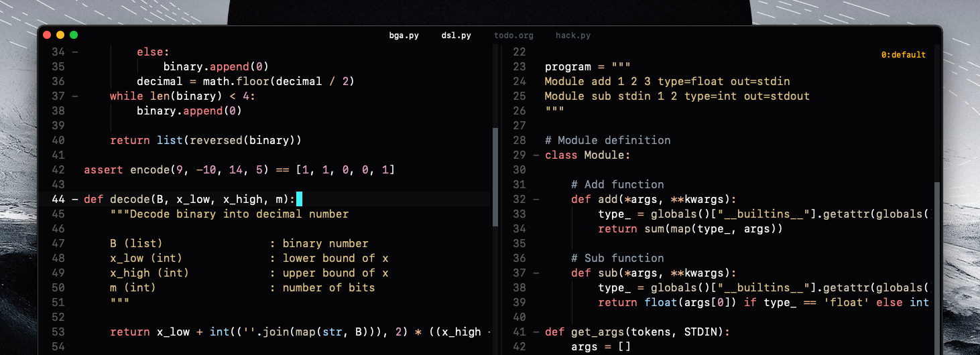Click the red close window button
The width and height of the screenshot is (980, 355).
tap(47, 35)
